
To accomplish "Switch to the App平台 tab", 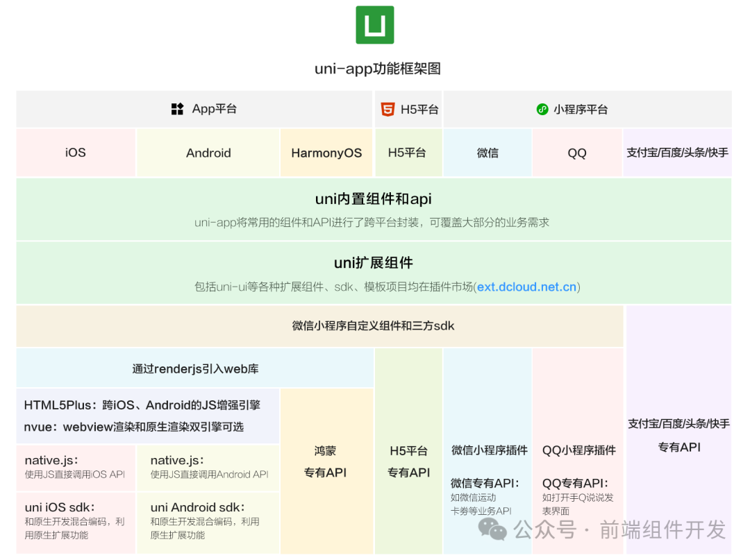I will coord(194,109).
